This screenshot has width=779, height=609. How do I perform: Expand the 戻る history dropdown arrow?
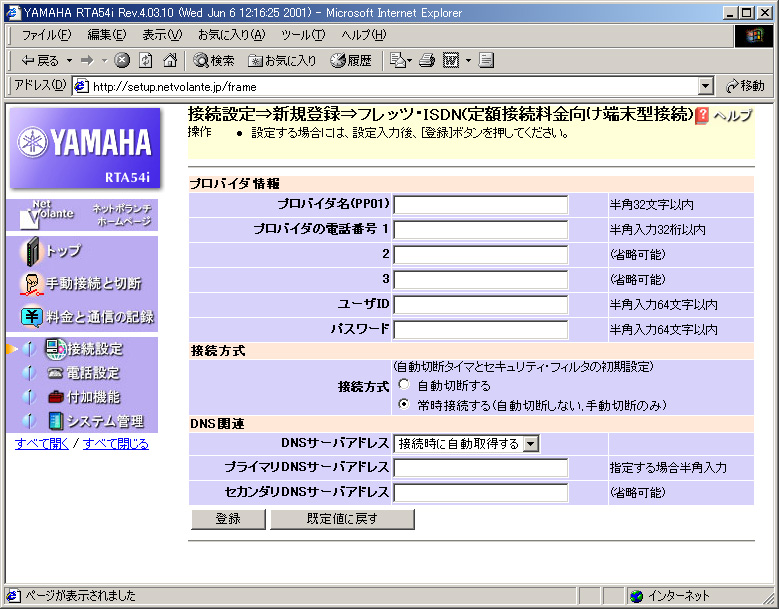(69, 61)
